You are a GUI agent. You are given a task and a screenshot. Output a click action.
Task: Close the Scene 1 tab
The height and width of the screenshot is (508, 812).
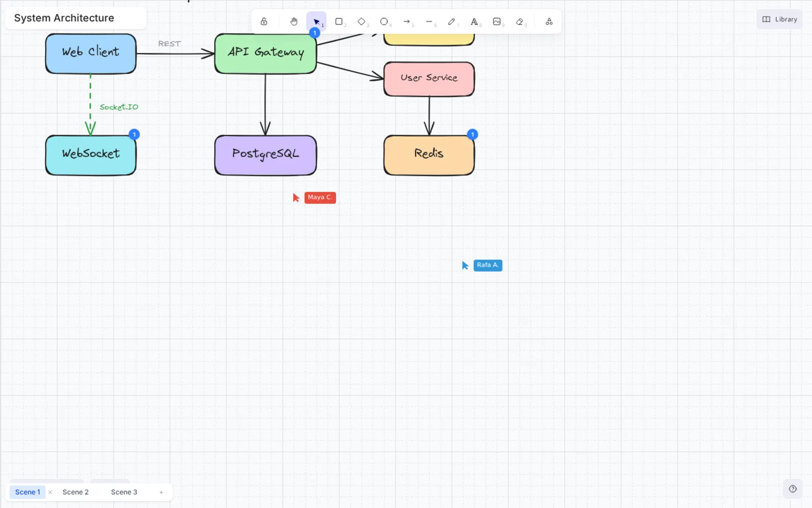(x=50, y=492)
